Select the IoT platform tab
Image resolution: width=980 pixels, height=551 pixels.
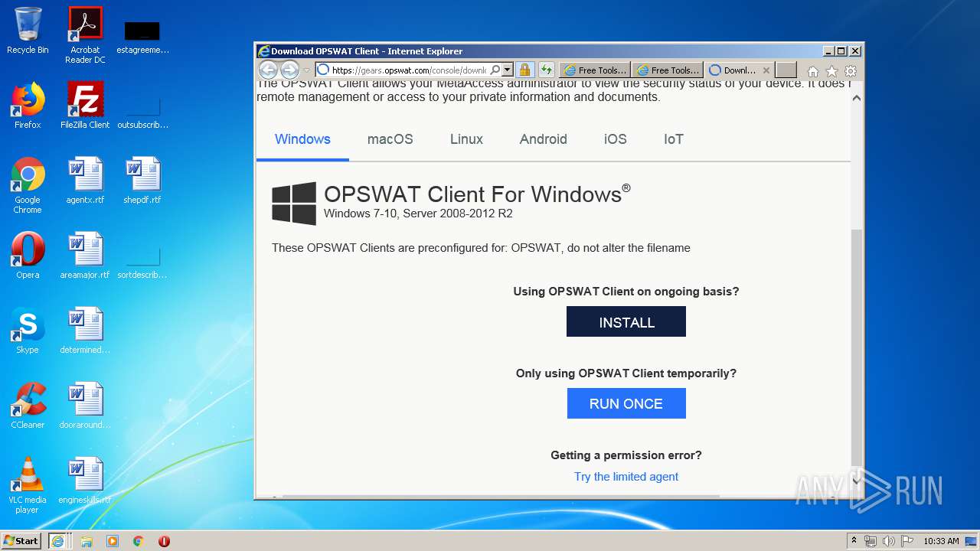pos(673,139)
